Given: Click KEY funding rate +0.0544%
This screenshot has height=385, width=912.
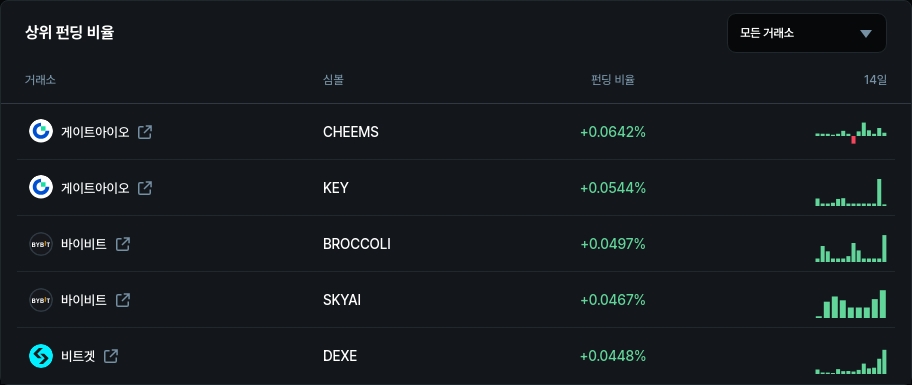Looking at the screenshot, I should 613,188.
